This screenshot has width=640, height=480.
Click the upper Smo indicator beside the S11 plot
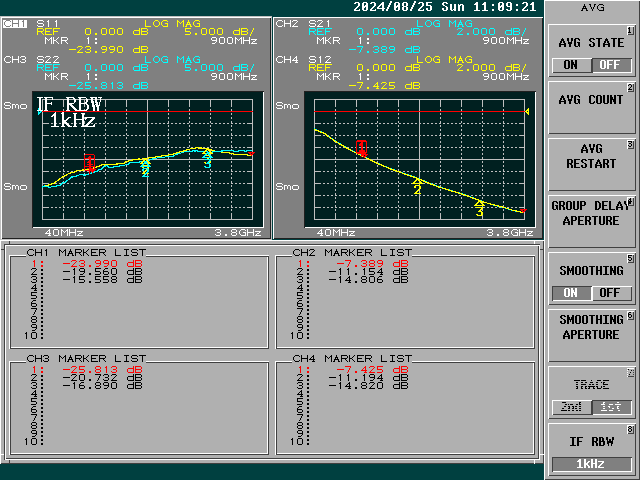tap(15, 106)
